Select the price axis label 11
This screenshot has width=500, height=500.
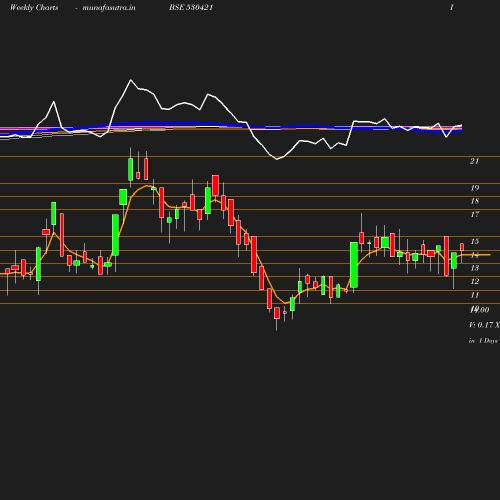point(475,295)
